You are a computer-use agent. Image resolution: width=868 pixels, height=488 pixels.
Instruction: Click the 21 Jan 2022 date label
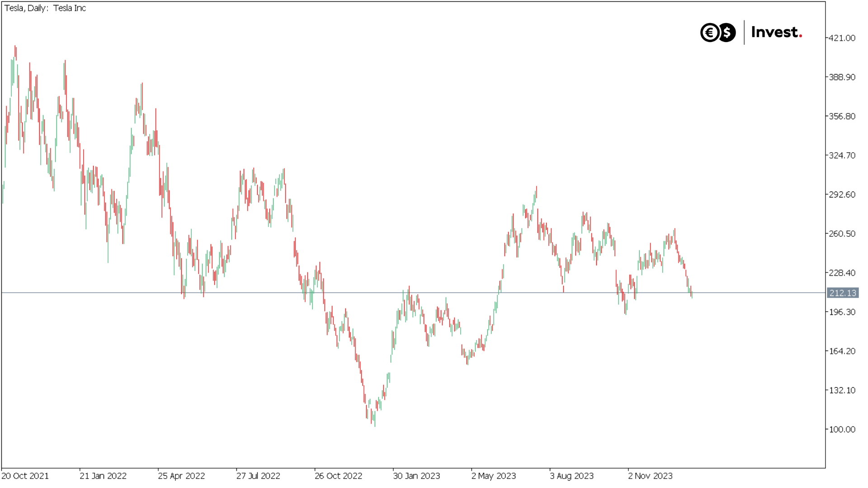(103, 476)
